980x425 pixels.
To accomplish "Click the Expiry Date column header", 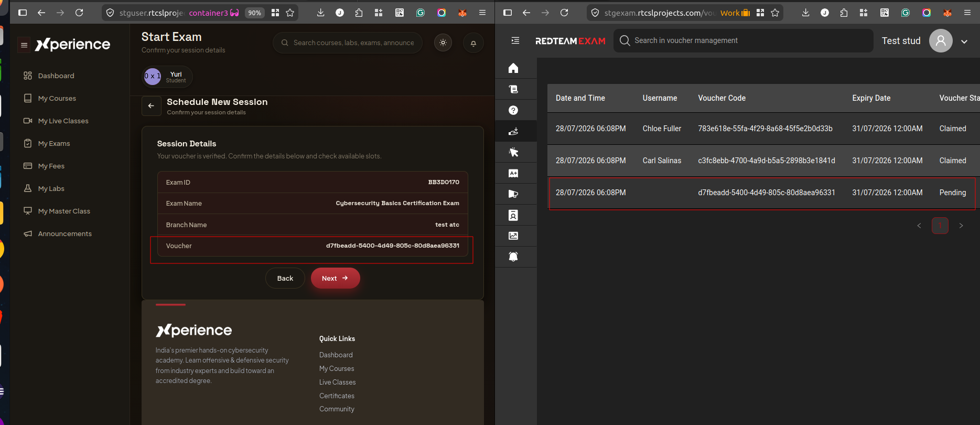I will (x=871, y=98).
